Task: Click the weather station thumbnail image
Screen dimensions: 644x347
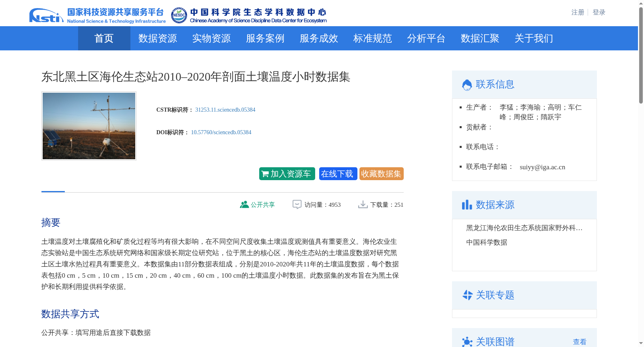Action: 89,126
